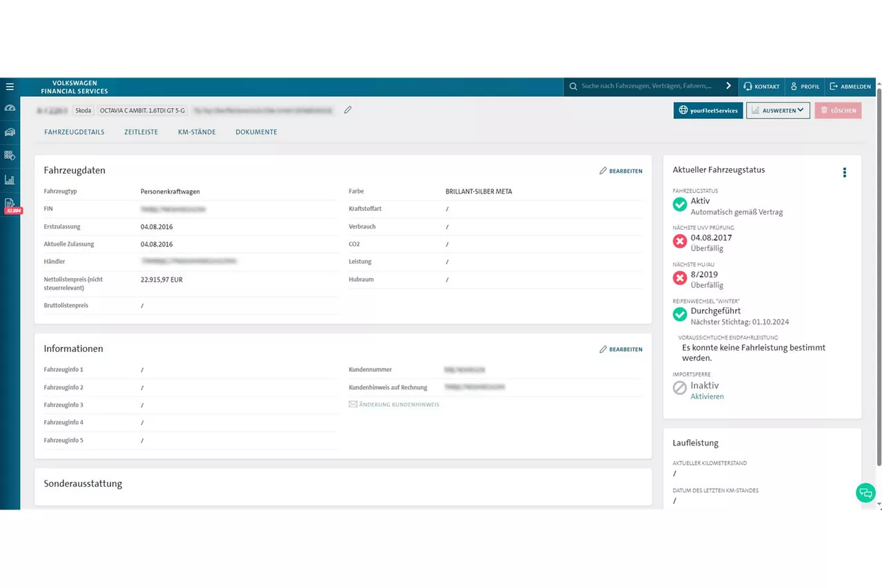Click the pencil icon beside vehicle title
The height and width of the screenshot is (588, 882).
(x=348, y=110)
